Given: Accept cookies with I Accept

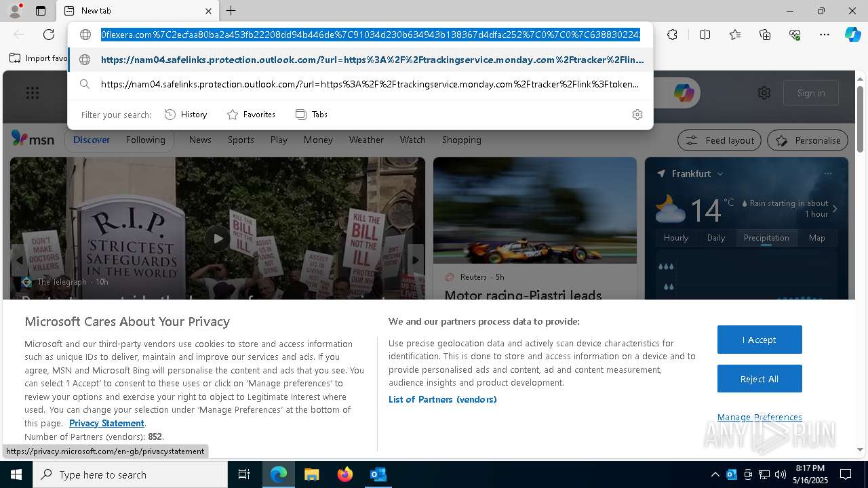Looking at the screenshot, I should coord(759,340).
